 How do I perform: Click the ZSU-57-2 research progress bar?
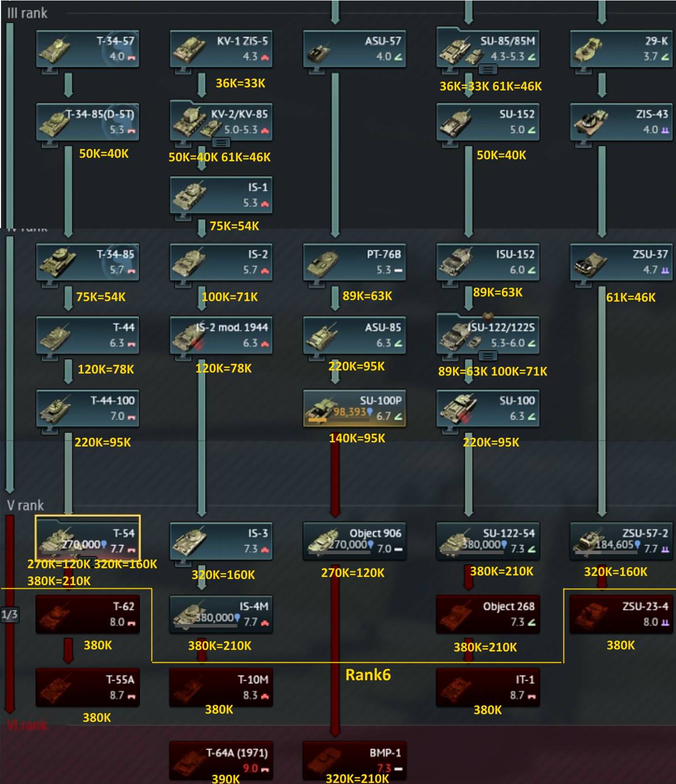[606, 553]
